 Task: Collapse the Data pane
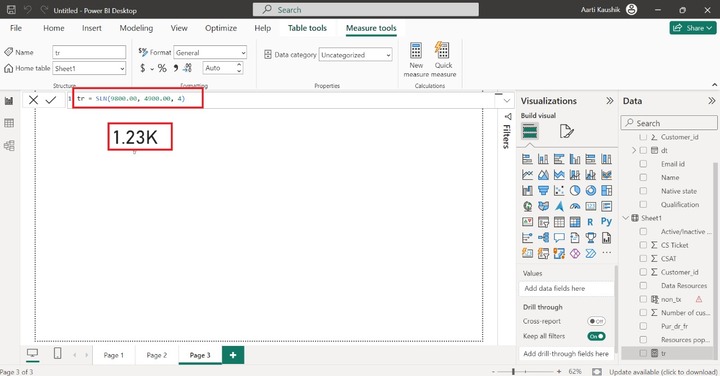click(711, 101)
